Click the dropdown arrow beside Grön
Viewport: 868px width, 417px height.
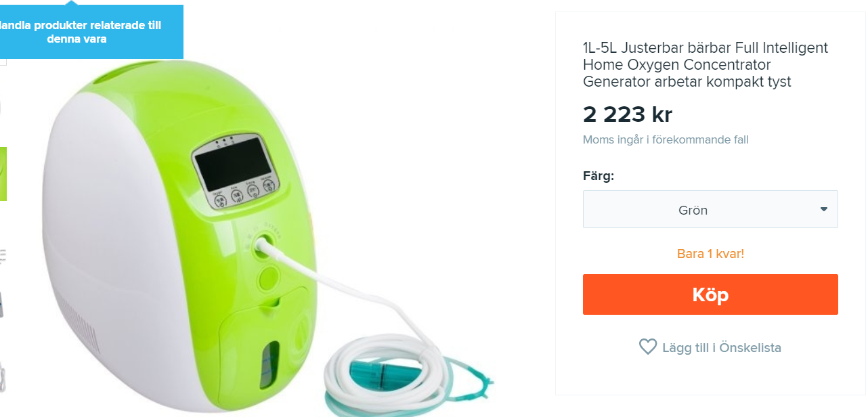coord(824,209)
